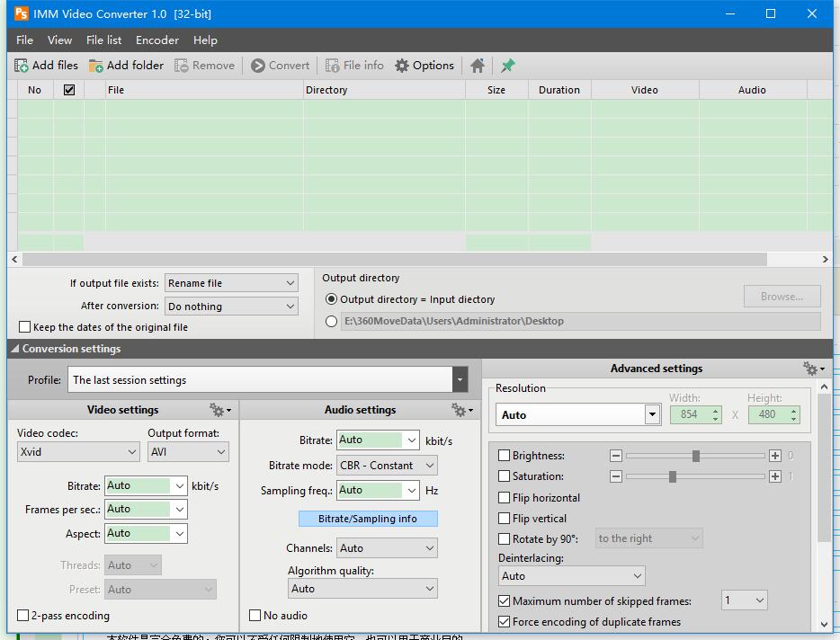Click Saturation minus button

point(615,476)
